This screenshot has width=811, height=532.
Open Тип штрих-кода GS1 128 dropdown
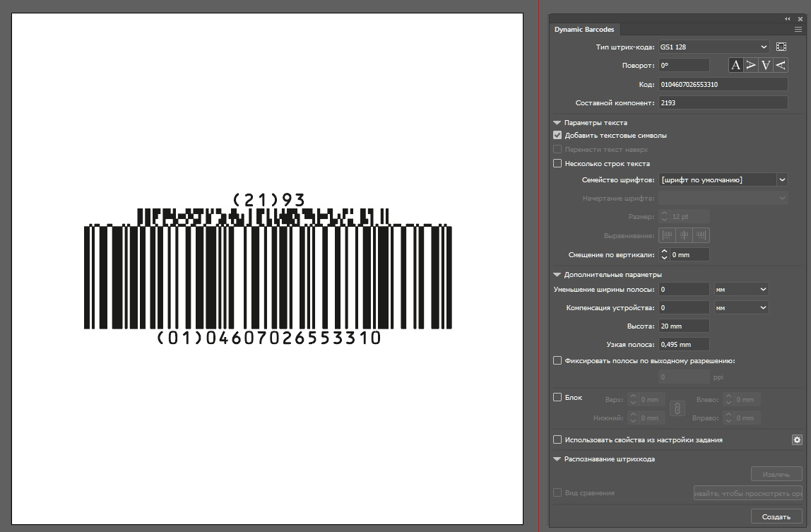point(714,47)
